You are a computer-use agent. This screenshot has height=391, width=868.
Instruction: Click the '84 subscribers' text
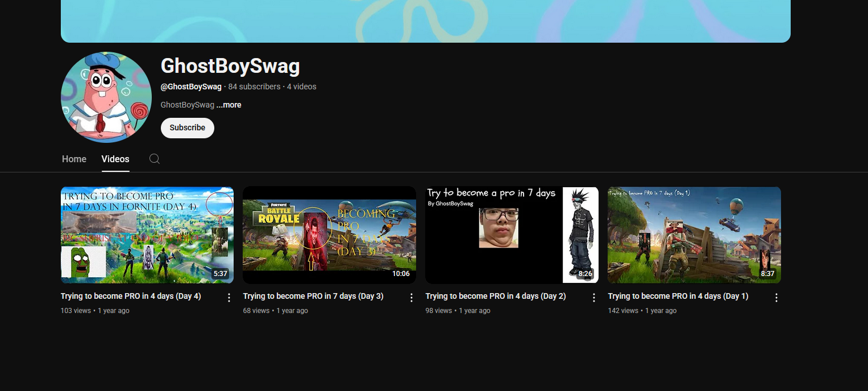[x=254, y=87]
